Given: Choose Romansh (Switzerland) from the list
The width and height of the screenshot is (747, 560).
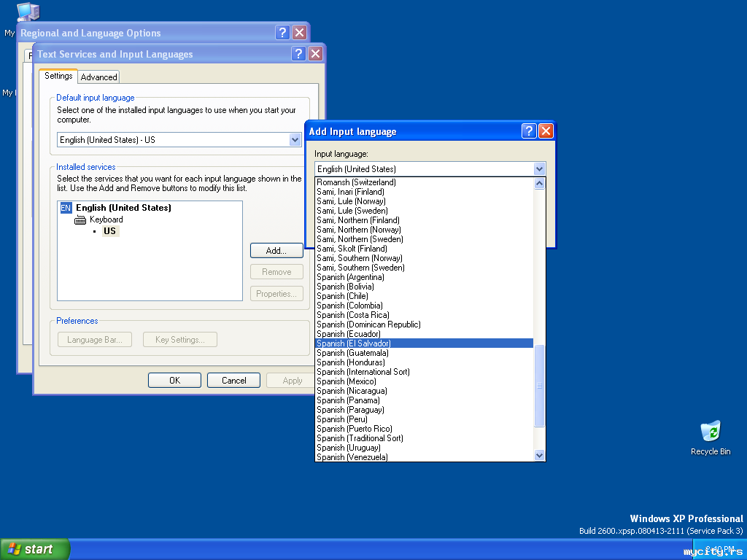Looking at the screenshot, I should 424,182.
